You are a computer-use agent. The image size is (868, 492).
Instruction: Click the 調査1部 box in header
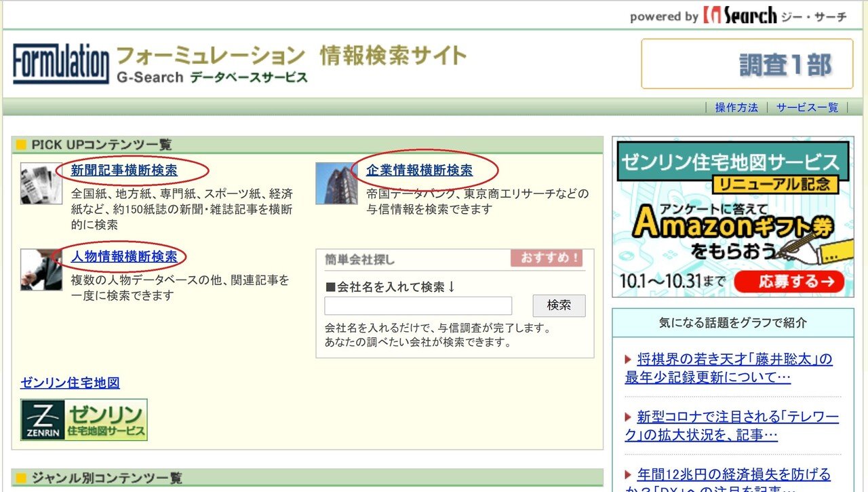click(x=747, y=64)
